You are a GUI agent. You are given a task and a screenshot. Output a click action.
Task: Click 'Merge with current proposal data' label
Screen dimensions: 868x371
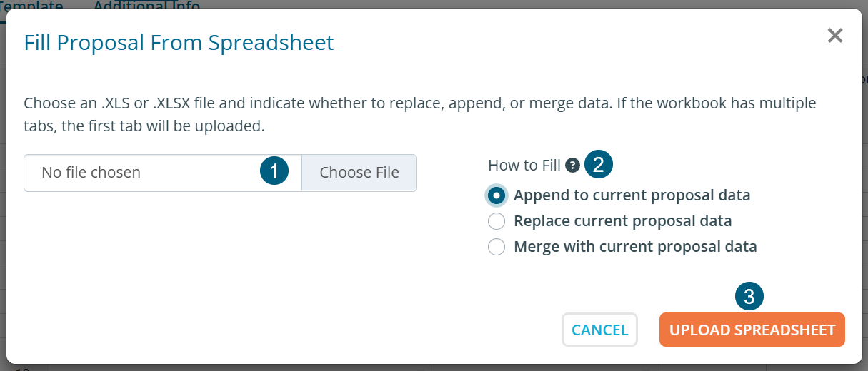[635, 247]
